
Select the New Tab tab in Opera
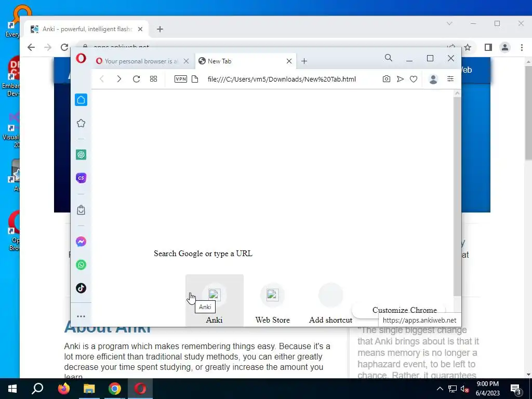245,61
